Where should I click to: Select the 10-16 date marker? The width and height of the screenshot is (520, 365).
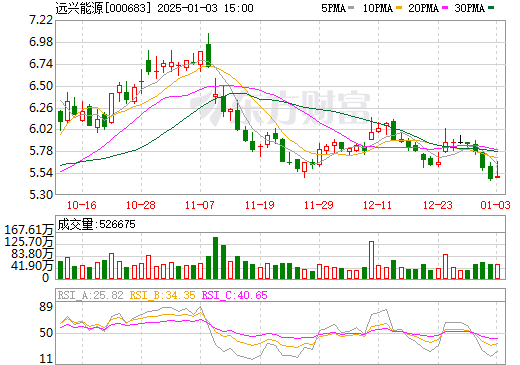(82, 205)
